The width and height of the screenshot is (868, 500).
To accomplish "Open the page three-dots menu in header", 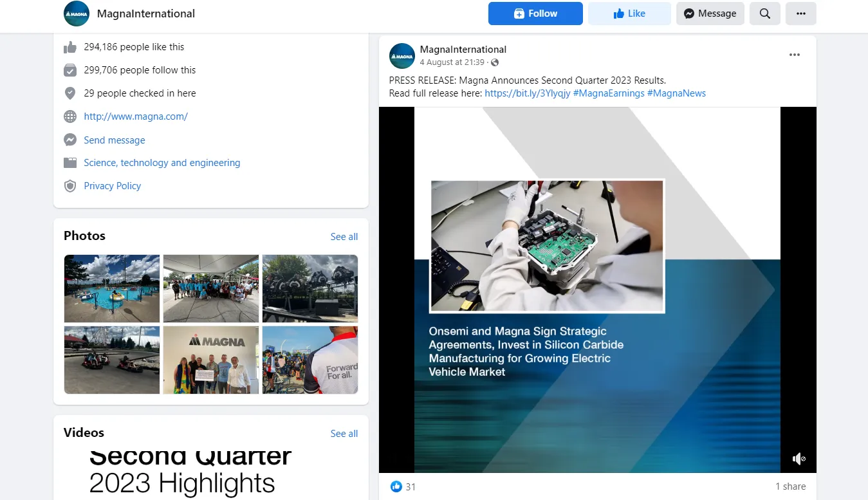I will [x=800, y=14].
